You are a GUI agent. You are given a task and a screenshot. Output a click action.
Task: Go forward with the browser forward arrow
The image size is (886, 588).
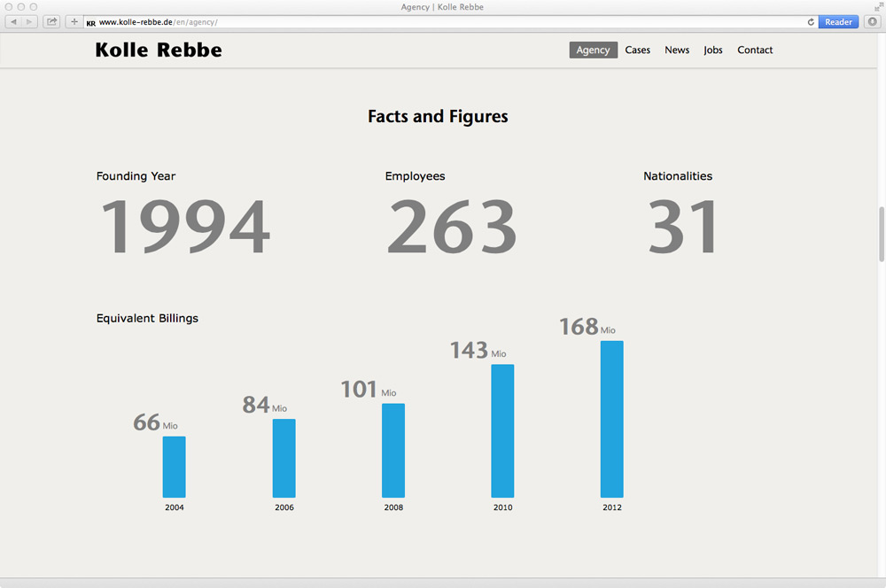29,22
